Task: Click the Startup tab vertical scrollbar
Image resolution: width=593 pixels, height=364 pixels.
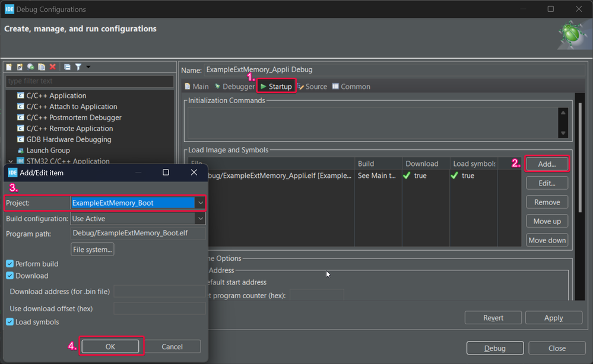Action: coord(580,157)
